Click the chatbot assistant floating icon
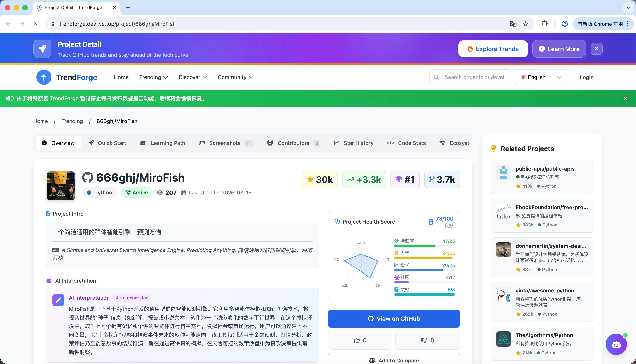 pyautogui.click(x=616, y=344)
